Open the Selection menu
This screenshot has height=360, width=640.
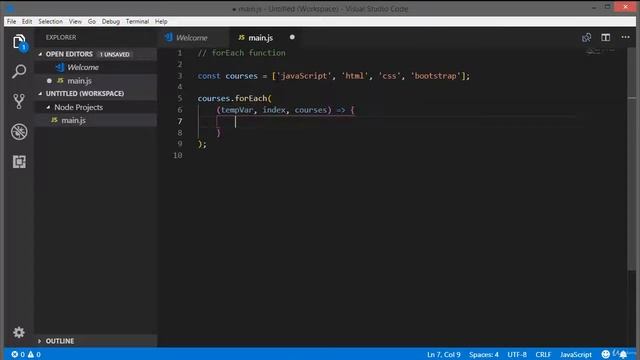click(x=51, y=21)
